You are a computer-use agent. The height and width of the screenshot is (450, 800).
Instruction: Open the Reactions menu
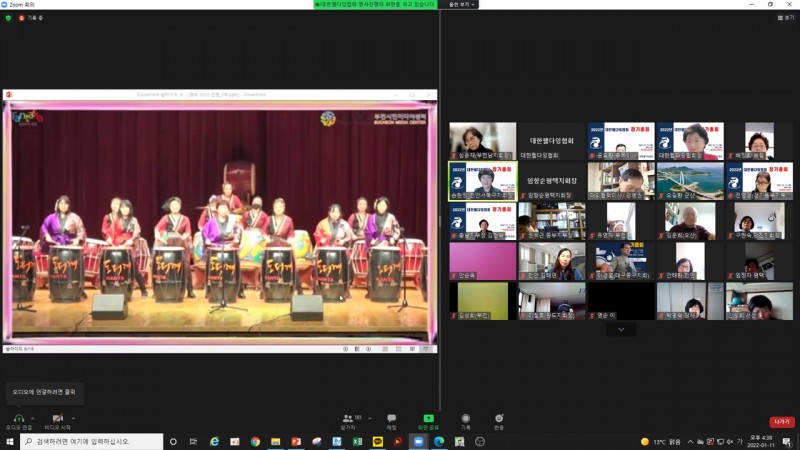(x=499, y=418)
